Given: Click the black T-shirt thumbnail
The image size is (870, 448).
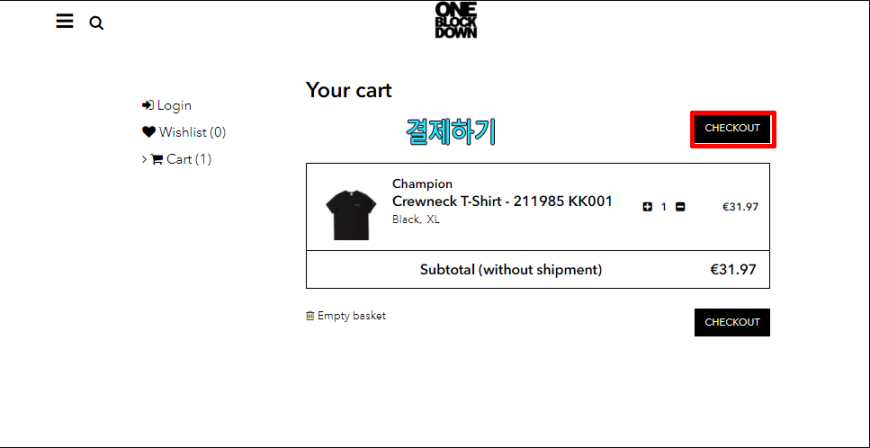Looking at the screenshot, I should click(351, 214).
